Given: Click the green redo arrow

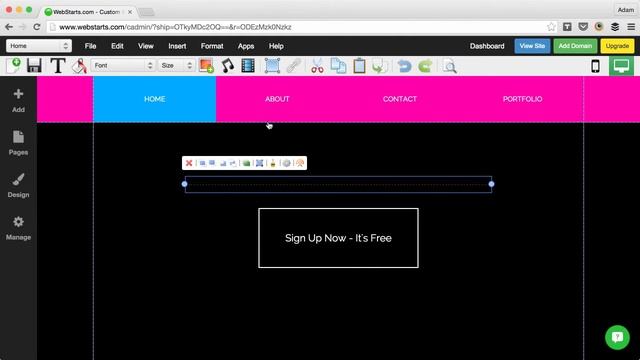Looking at the screenshot, I should (x=425, y=66).
